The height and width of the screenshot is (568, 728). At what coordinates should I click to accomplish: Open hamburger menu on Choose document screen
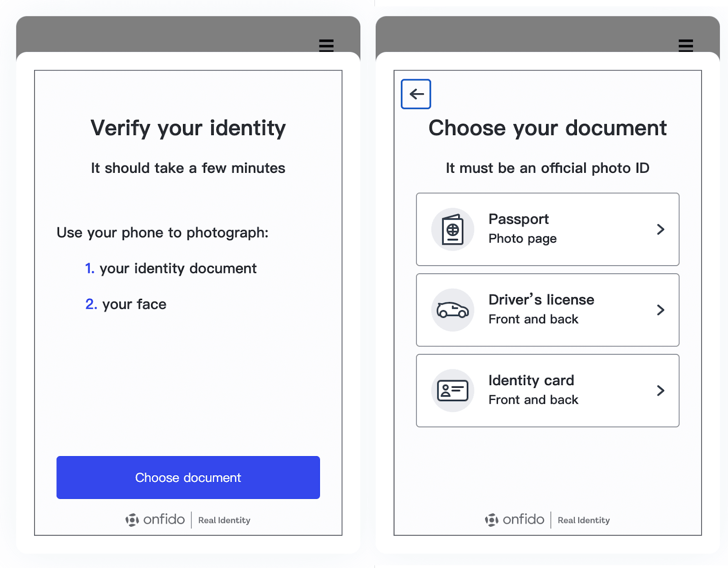pyautogui.click(x=686, y=45)
